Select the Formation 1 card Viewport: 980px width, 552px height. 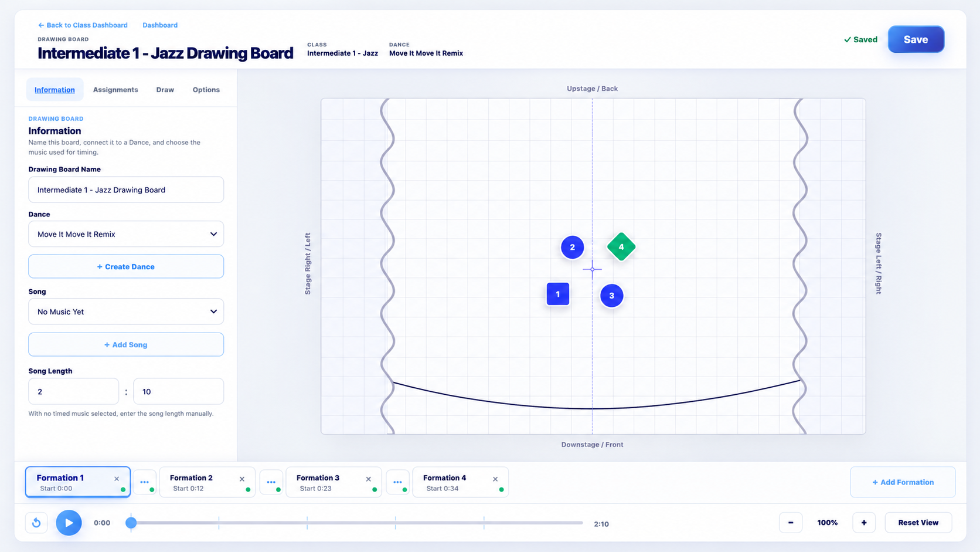[x=78, y=482]
